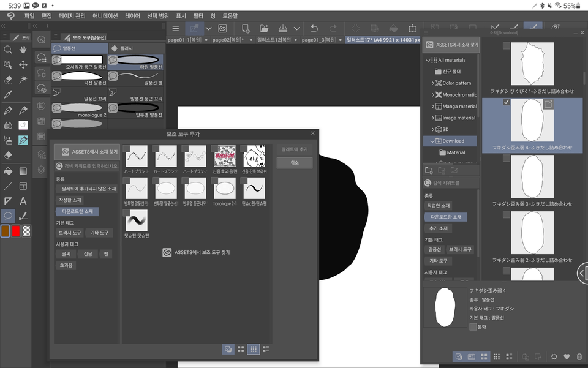588x368 pixels.
Task: Select the brown main color swatch
Action: [x=6, y=231]
